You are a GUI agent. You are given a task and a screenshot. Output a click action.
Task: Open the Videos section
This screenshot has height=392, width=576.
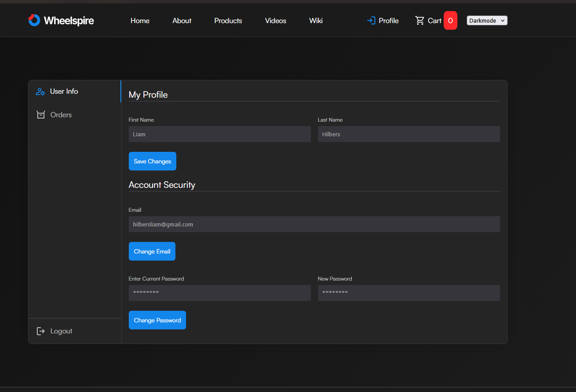[x=275, y=20]
